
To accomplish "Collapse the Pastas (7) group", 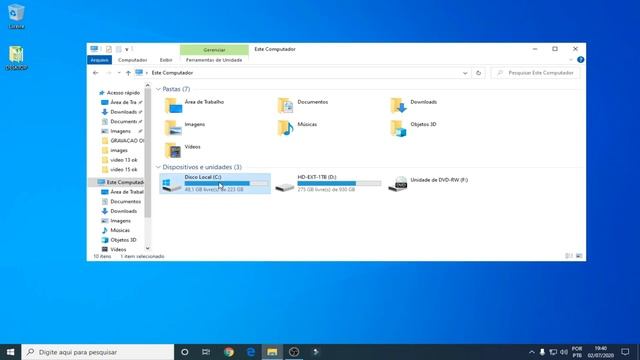I will coord(158,89).
